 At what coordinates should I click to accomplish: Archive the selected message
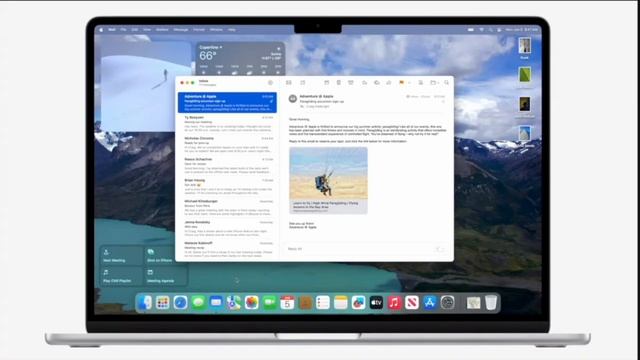point(327,83)
